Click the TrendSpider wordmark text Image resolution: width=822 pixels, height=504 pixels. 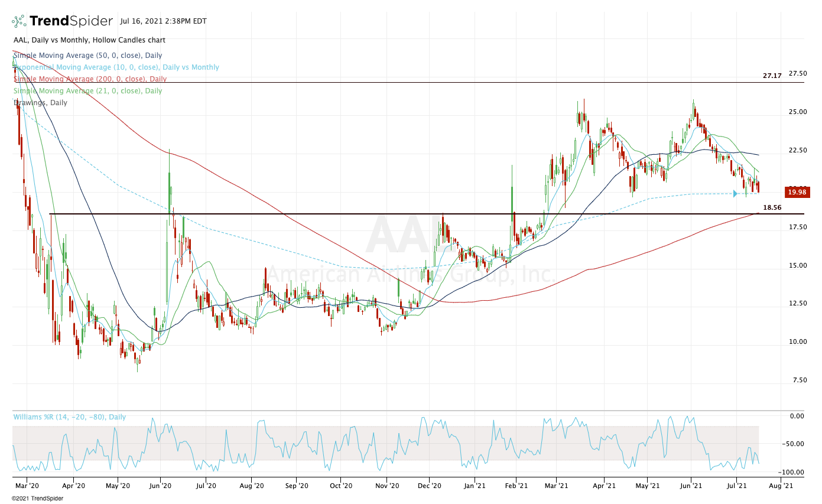pyautogui.click(x=71, y=21)
